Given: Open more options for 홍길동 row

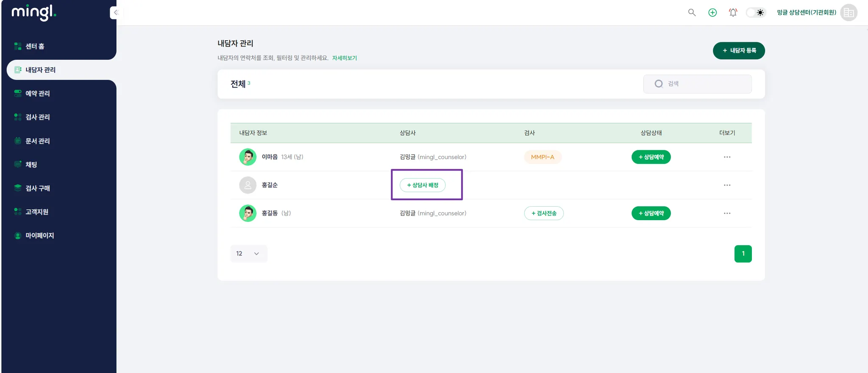Looking at the screenshot, I should (x=727, y=213).
